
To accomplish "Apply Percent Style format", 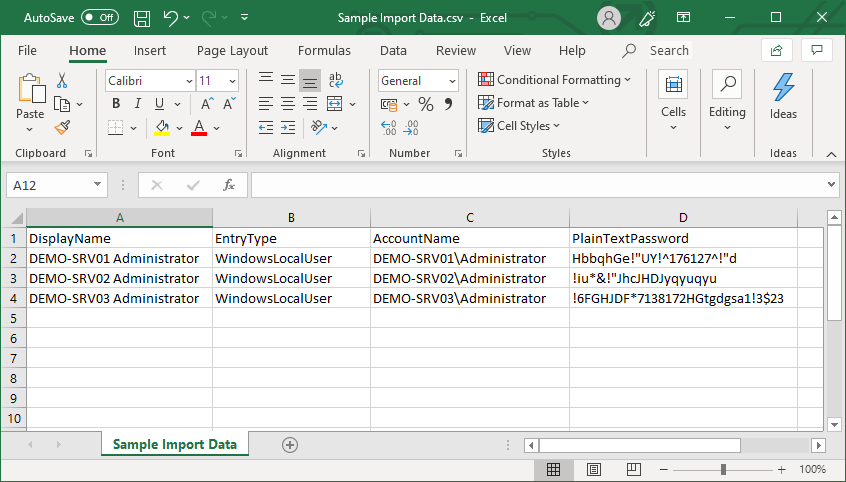I will 426,104.
